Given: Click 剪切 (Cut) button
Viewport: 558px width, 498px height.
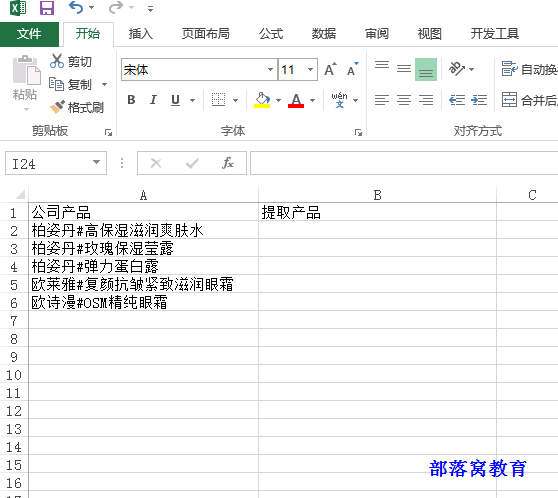Looking at the screenshot, I should [x=71, y=61].
